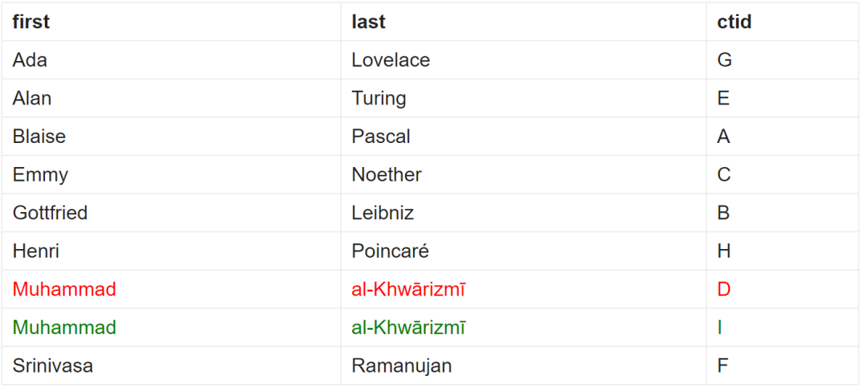Select the Leibniz cell
This screenshot has height=392, width=868.
pos(383,213)
